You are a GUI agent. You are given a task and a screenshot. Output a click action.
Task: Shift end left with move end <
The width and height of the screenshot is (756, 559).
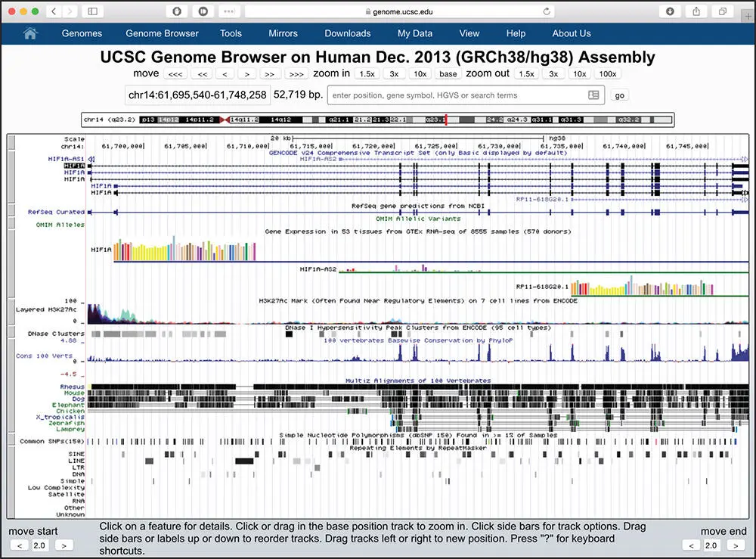point(692,545)
